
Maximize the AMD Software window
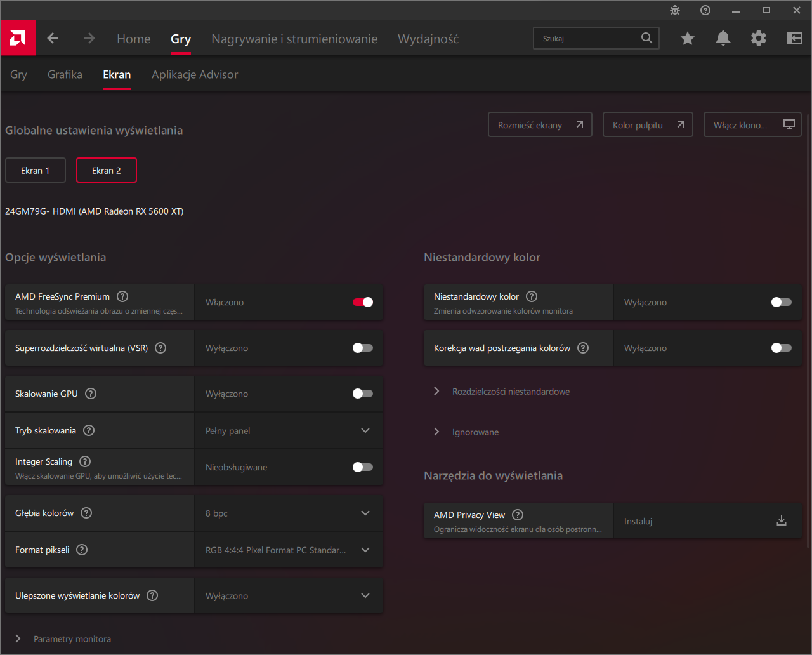point(766,10)
